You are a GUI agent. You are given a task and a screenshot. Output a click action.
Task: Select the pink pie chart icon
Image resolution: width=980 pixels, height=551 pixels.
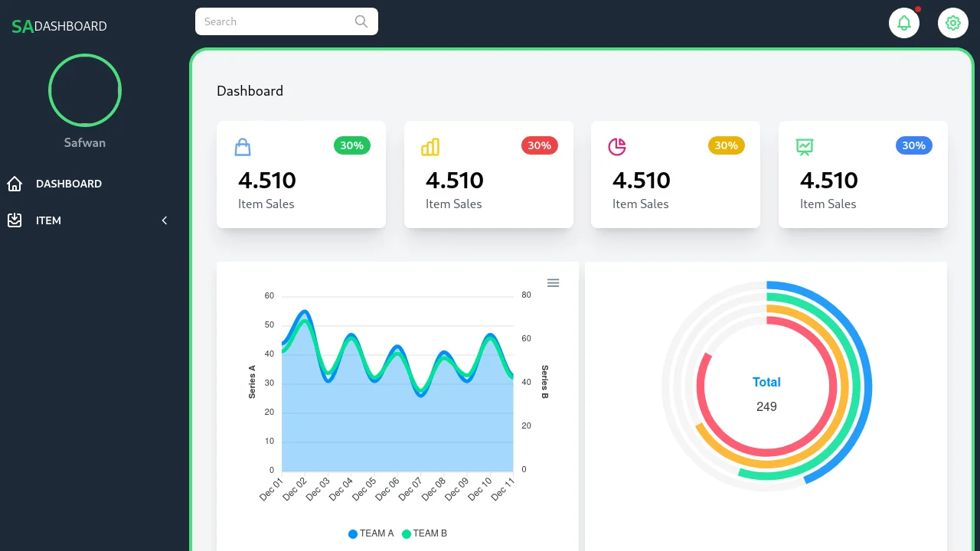pyautogui.click(x=617, y=146)
